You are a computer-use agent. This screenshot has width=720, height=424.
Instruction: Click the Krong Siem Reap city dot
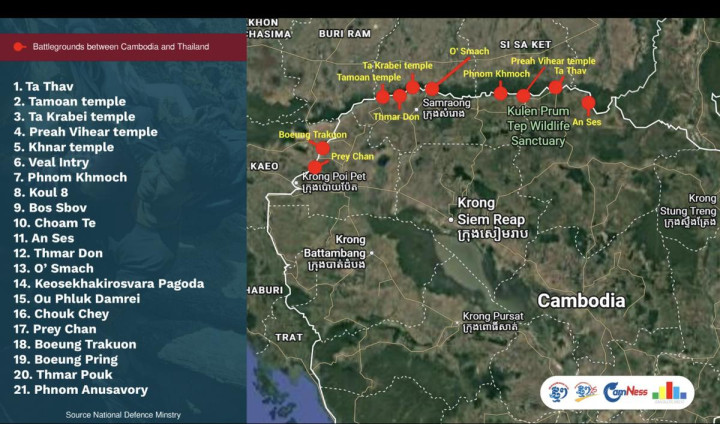pyautogui.click(x=451, y=220)
